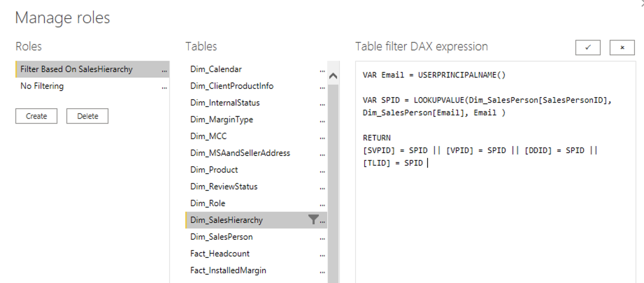Open ellipsis menu for Dim_SalesPerson table
Screen dimensions: 644x283
click(x=322, y=238)
